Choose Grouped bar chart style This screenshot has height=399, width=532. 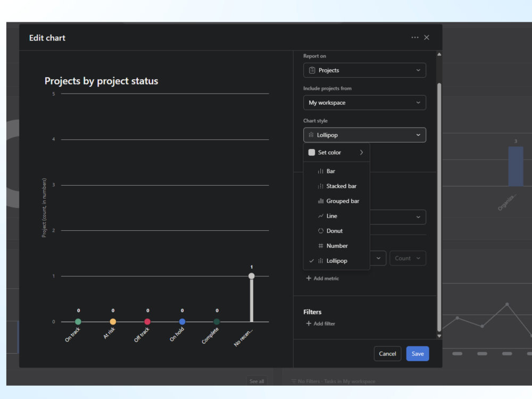(x=336, y=201)
